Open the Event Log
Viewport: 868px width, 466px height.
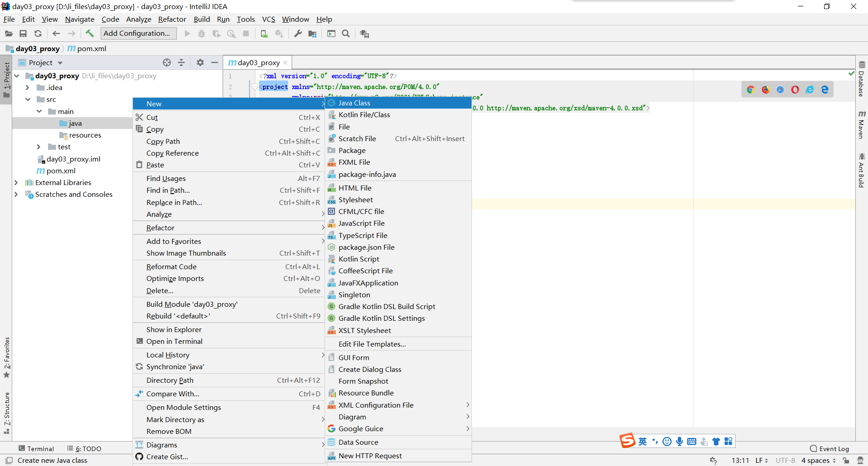829,448
